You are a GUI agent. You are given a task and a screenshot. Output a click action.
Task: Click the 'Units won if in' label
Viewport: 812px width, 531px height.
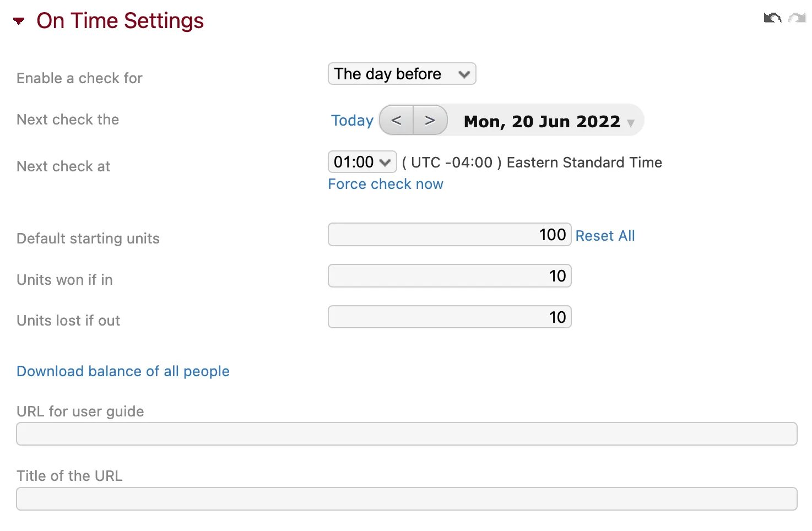coord(64,280)
